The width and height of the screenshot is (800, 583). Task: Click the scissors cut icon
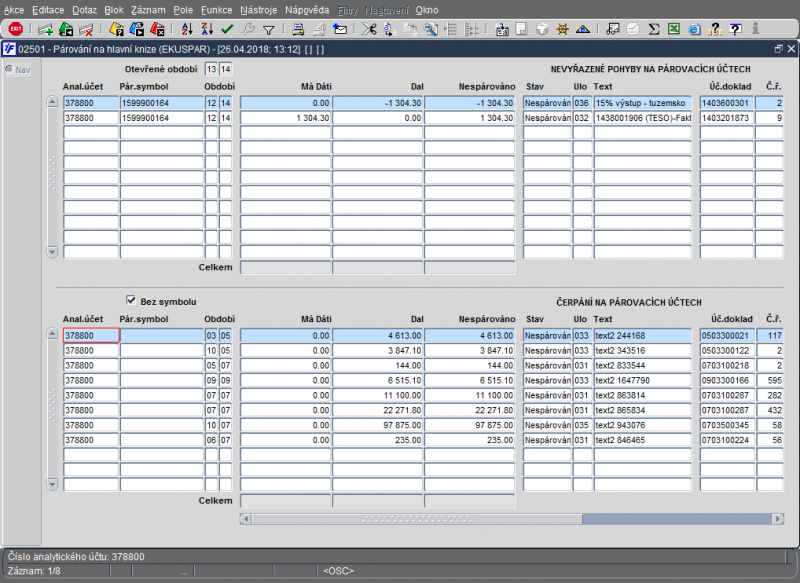pyautogui.click(x=370, y=29)
